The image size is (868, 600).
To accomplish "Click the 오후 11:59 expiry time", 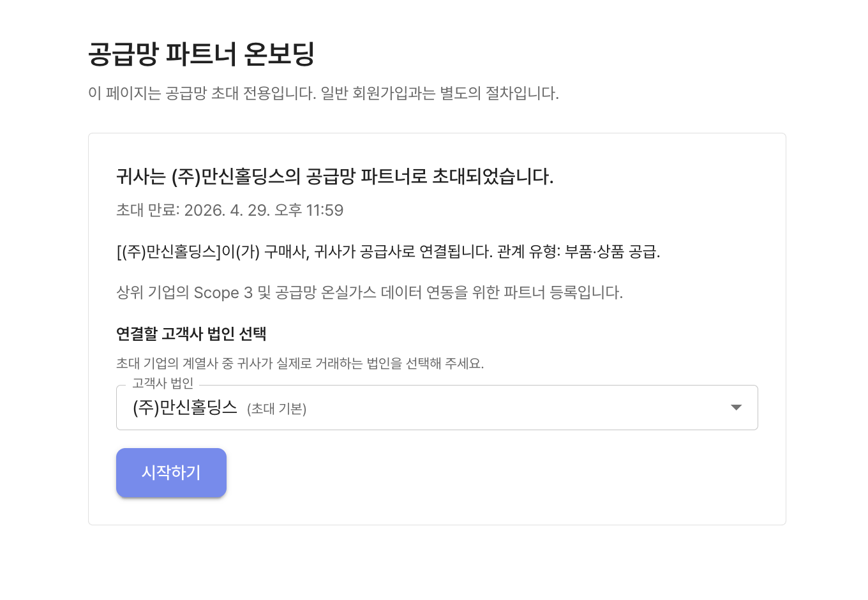I will pyautogui.click(x=309, y=211).
